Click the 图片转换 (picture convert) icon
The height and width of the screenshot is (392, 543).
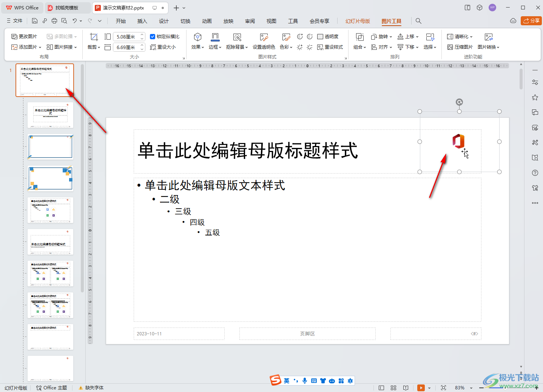pyautogui.click(x=489, y=37)
